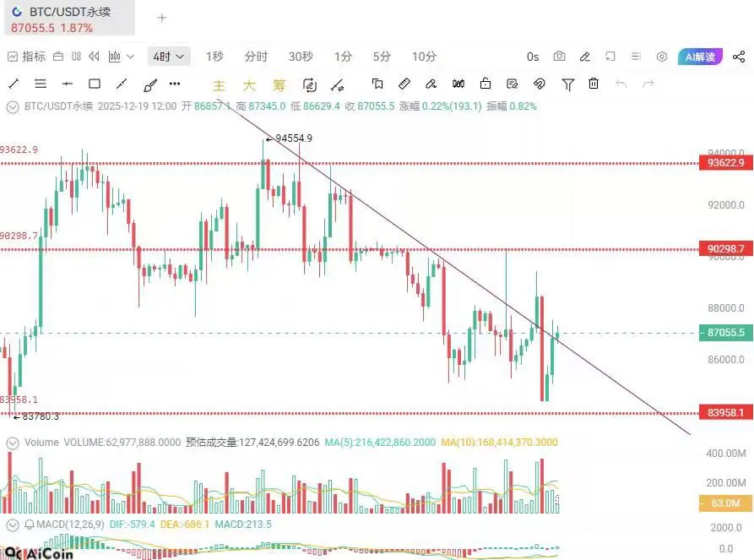
Task: Click the note edit icon
Action: pos(513,84)
